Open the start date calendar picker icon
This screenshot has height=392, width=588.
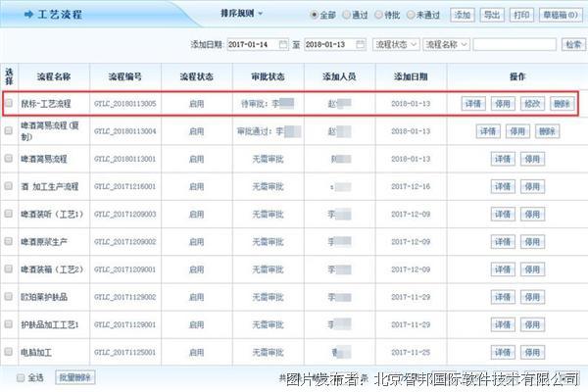pyautogui.click(x=283, y=45)
